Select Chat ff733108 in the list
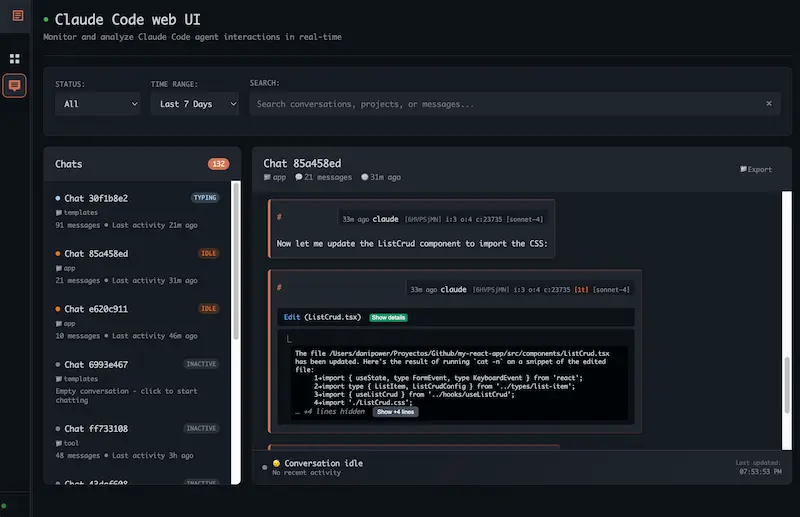Screen dimensions: 800x517 [138, 441]
